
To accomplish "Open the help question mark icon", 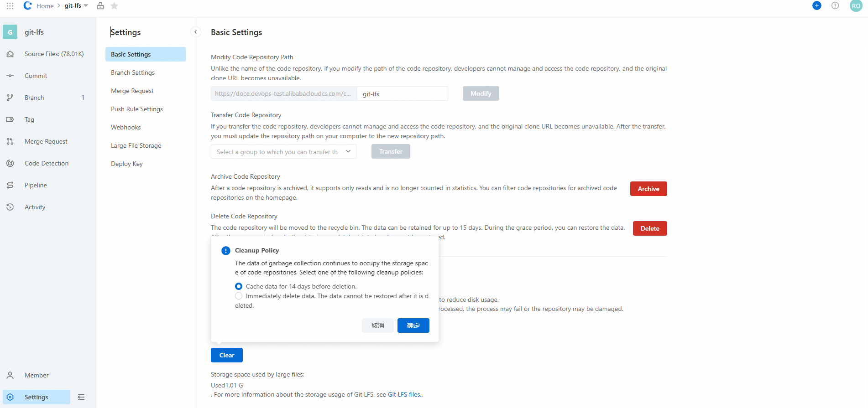I will coord(835,5).
